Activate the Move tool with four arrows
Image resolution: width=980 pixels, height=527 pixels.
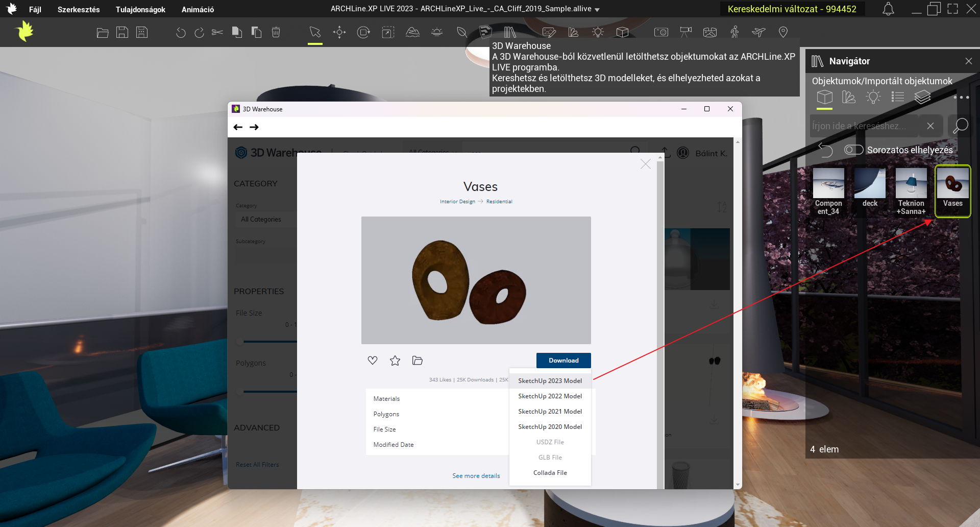[x=339, y=33]
